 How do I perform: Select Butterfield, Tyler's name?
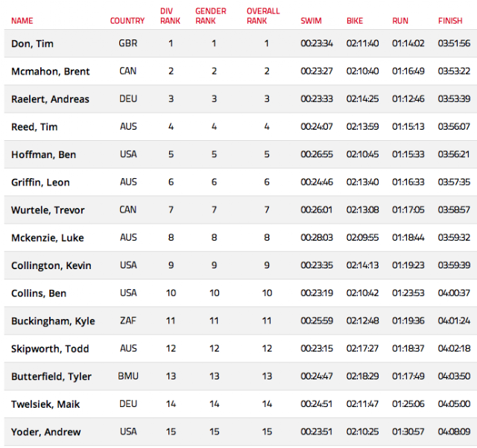(x=51, y=376)
